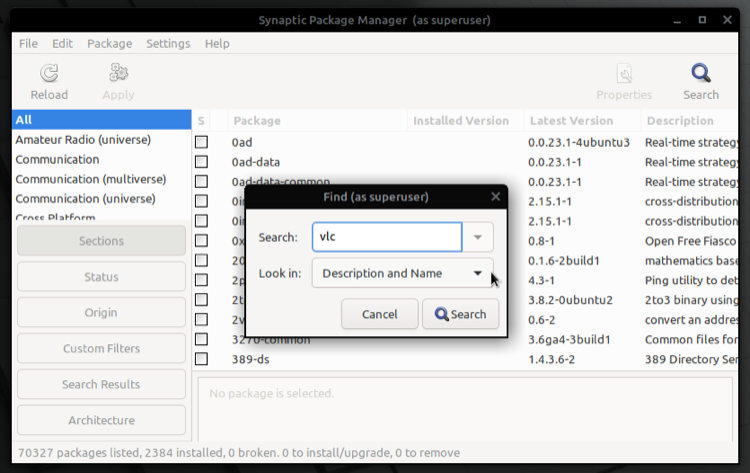The image size is (750, 473).
Task: Click the Origin filter button
Action: 101,312
